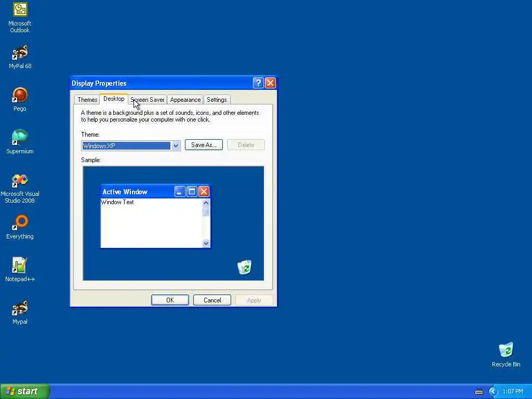Open the Microsoft Outlook desktop icon
The width and height of the screenshot is (532, 399).
coord(20,18)
